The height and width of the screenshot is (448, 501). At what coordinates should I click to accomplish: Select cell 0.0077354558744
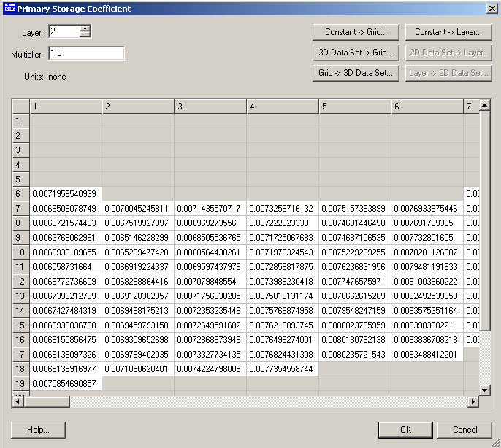pyautogui.click(x=283, y=368)
